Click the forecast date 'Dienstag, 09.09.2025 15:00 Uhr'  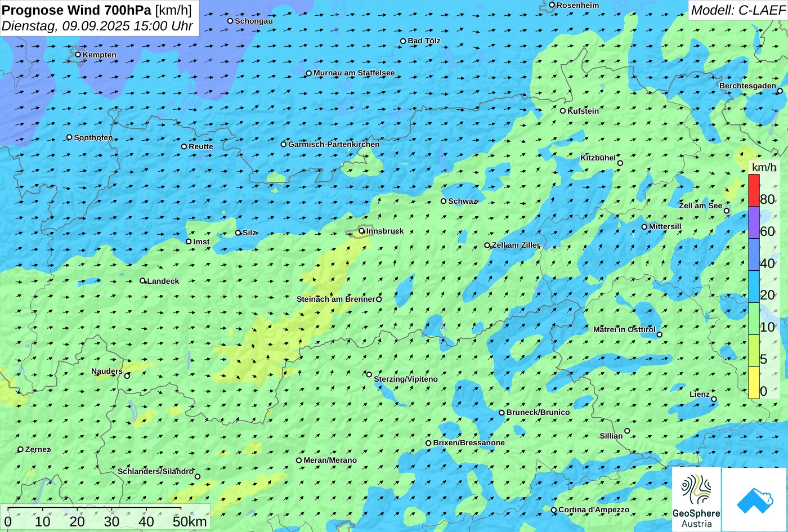[x=97, y=26]
